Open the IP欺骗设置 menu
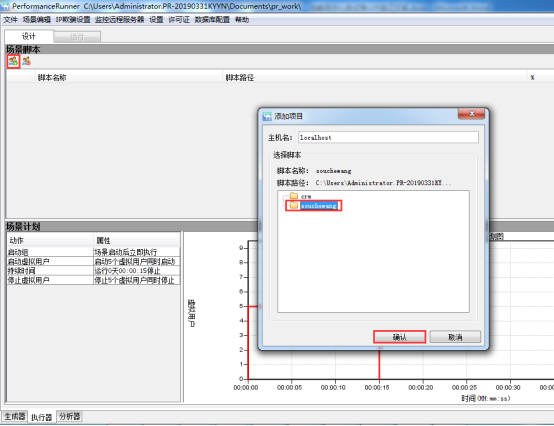This screenshot has width=554, height=426. pos(73,20)
